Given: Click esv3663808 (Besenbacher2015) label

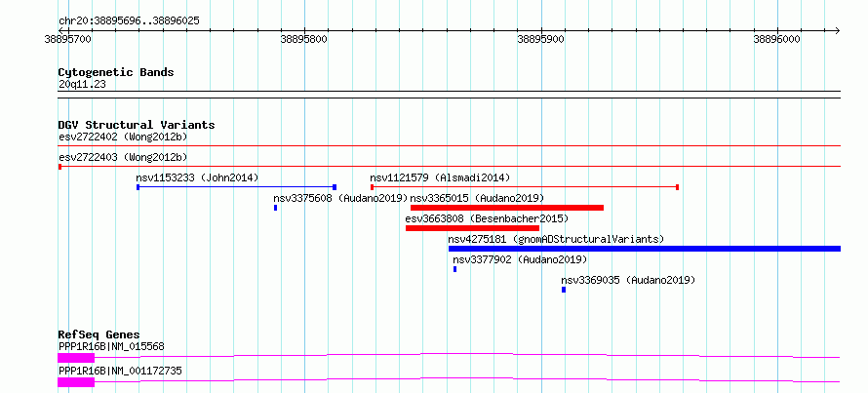Looking at the screenshot, I should [487, 218].
